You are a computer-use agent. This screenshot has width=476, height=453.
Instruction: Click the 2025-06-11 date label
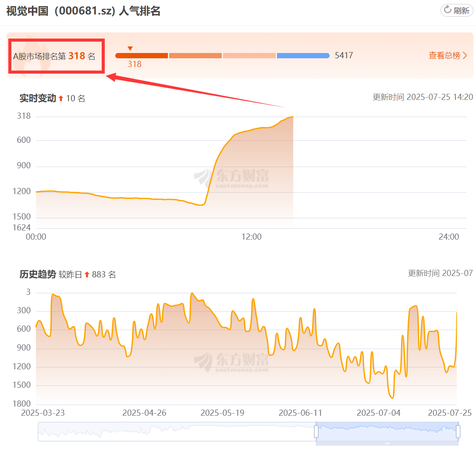pyautogui.click(x=300, y=413)
